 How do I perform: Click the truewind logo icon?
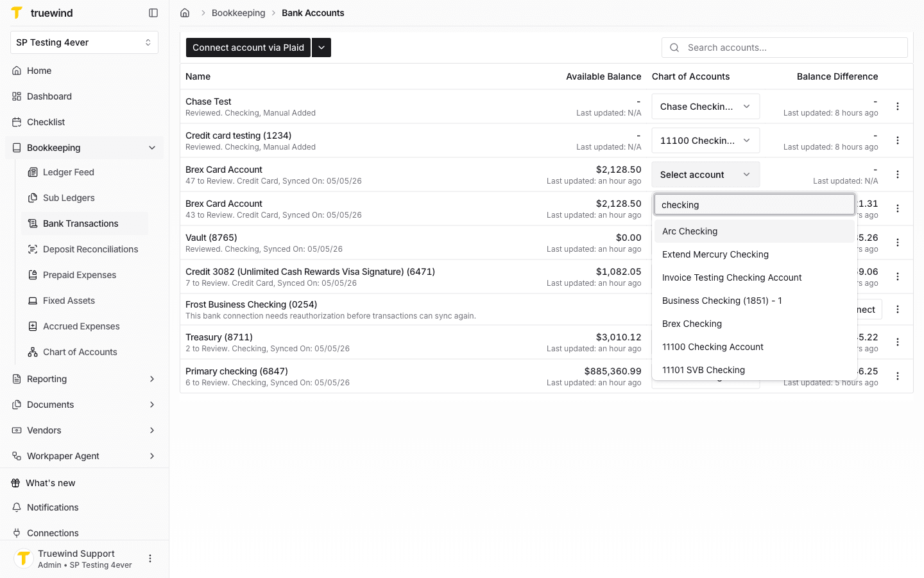point(17,13)
